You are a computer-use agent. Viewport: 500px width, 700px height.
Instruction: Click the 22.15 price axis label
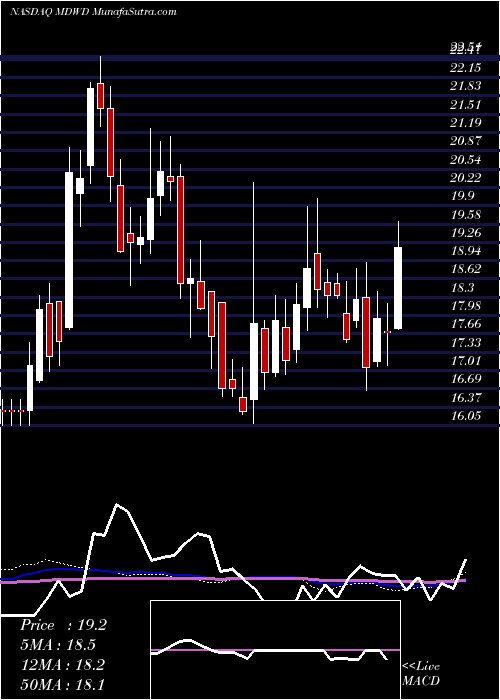(x=466, y=68)
